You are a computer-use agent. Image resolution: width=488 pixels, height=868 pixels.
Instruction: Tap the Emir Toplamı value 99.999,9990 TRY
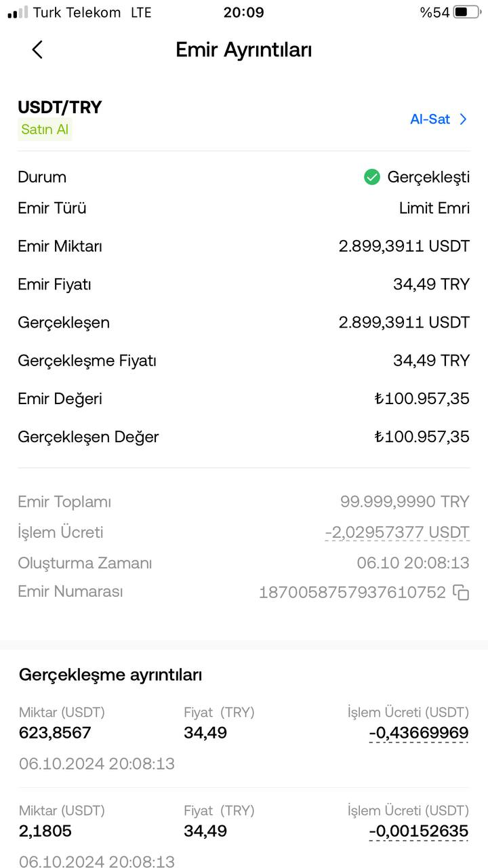405,502
